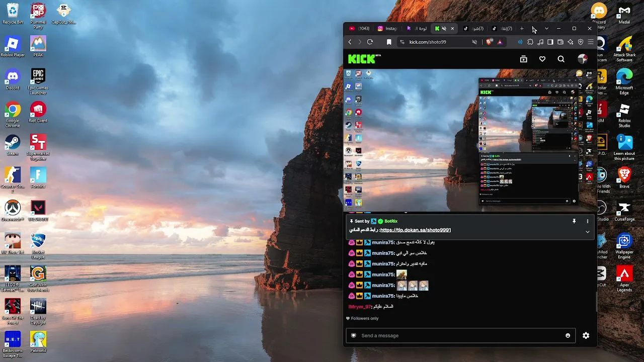Open Supermarket Together desktop icon

click(38, 147)
